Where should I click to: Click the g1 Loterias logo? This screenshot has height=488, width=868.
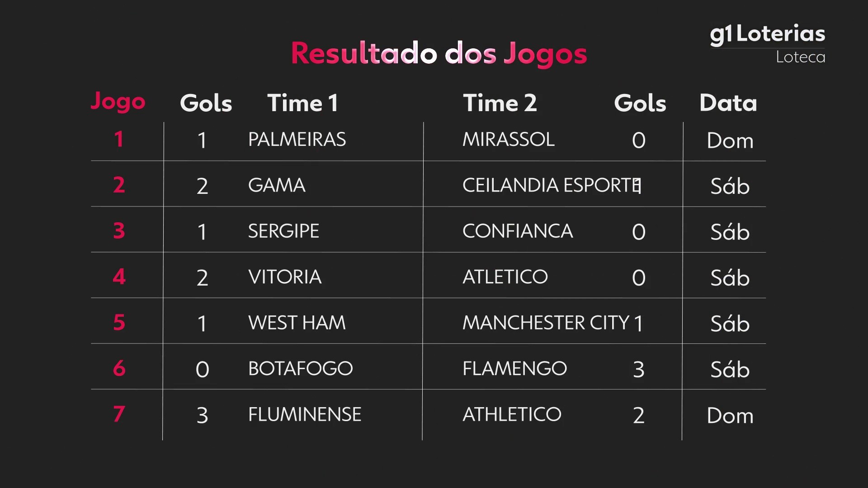click(x=767, y=34)
